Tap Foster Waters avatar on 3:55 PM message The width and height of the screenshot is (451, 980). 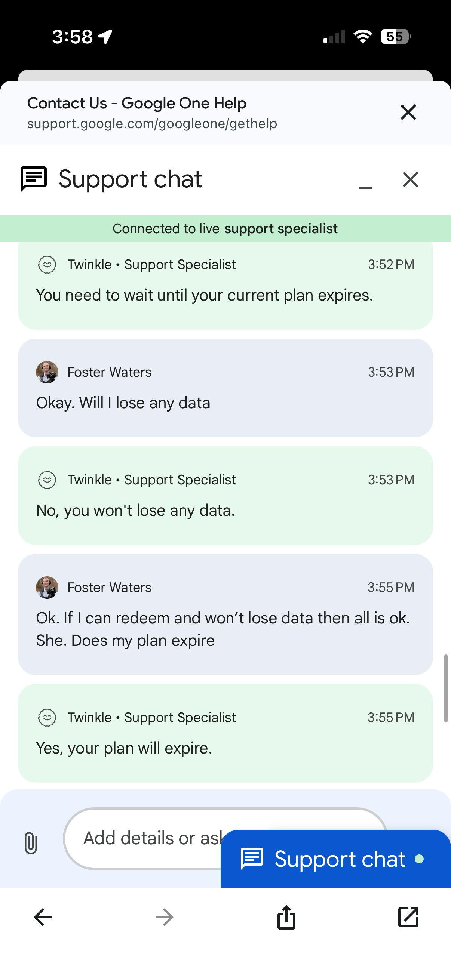click(47, 588)
